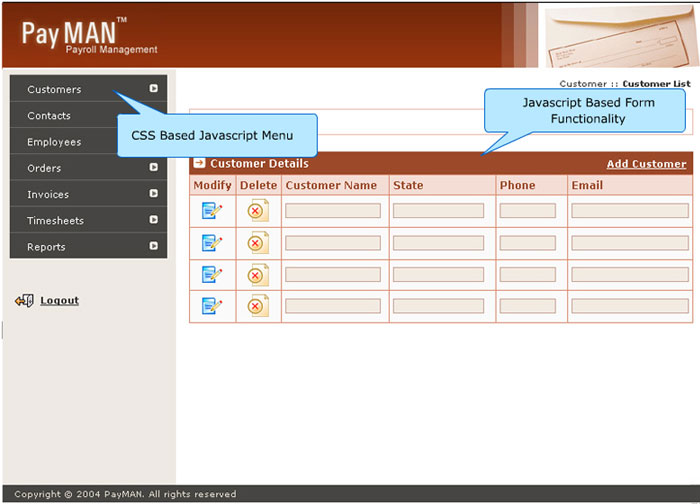Click Customer in the breadcrumb
Image resolution: width=700 pixels, height=504 pixels.
coord(583,84)
